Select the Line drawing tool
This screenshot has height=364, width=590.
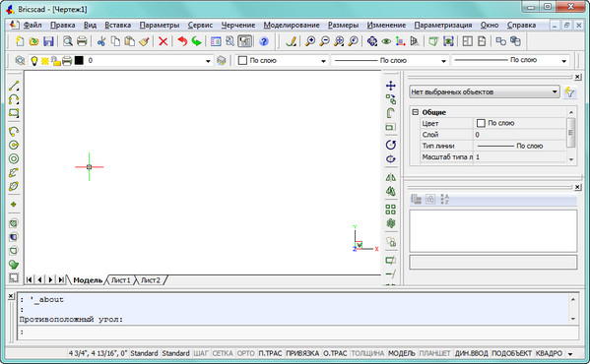(x=14, y=86)
